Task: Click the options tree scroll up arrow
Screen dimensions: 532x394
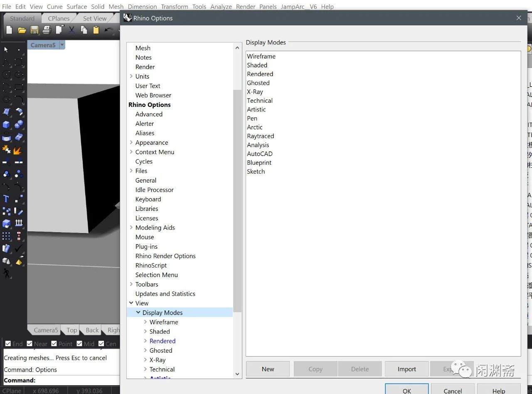Action: click(237, 48)
